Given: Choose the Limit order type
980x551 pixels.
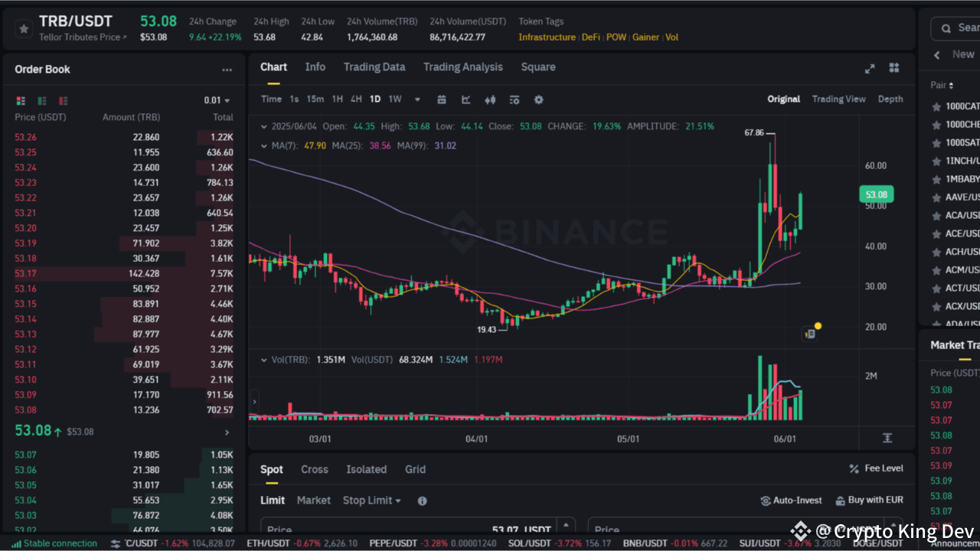Looking at the screenshot, I should [x=272, y=500].
